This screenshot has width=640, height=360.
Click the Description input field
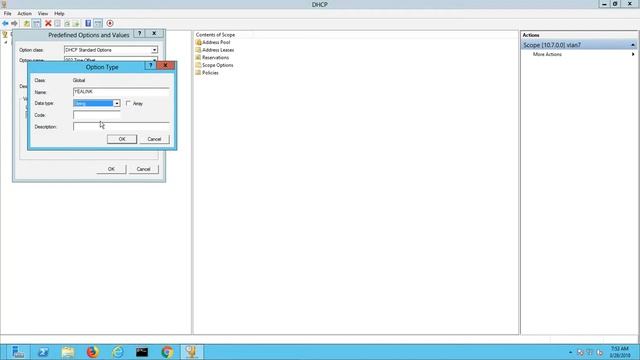tap(121, 127)
